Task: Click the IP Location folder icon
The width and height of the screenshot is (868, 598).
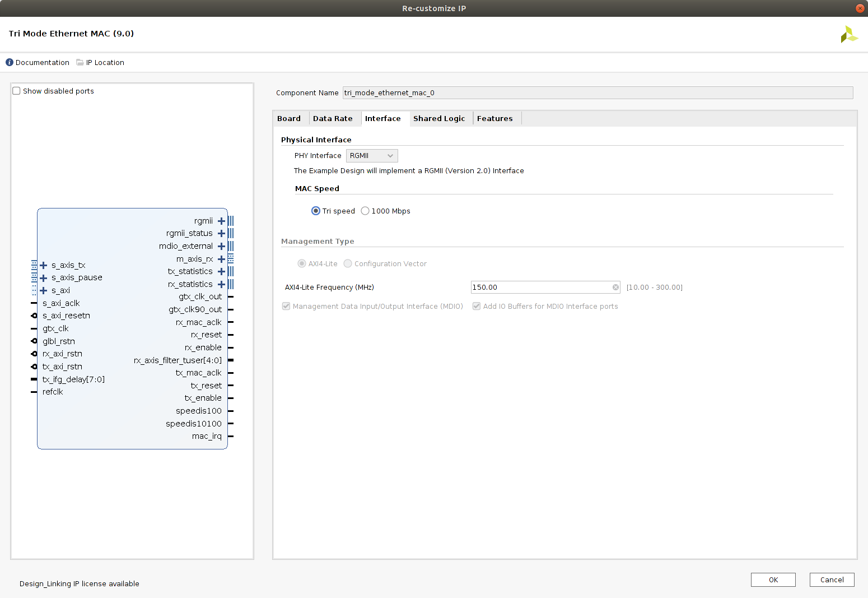Action: click(80, 63)
